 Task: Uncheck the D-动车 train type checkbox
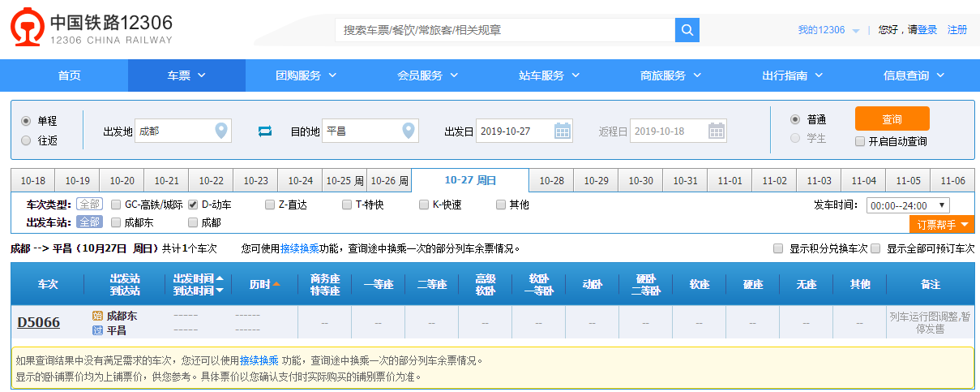[193, 205]
